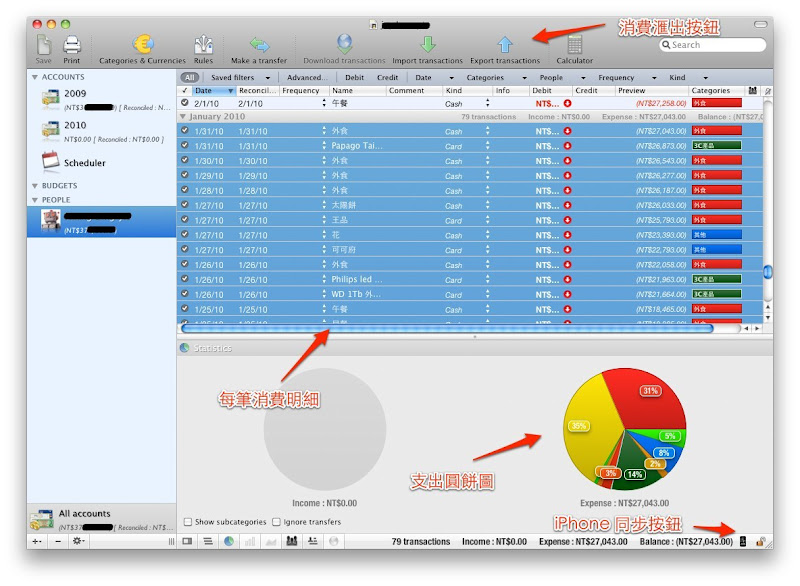Show pie chart statistics view
Image resolution: width=800 pixels, height=586 pixels.
[229, 541]
